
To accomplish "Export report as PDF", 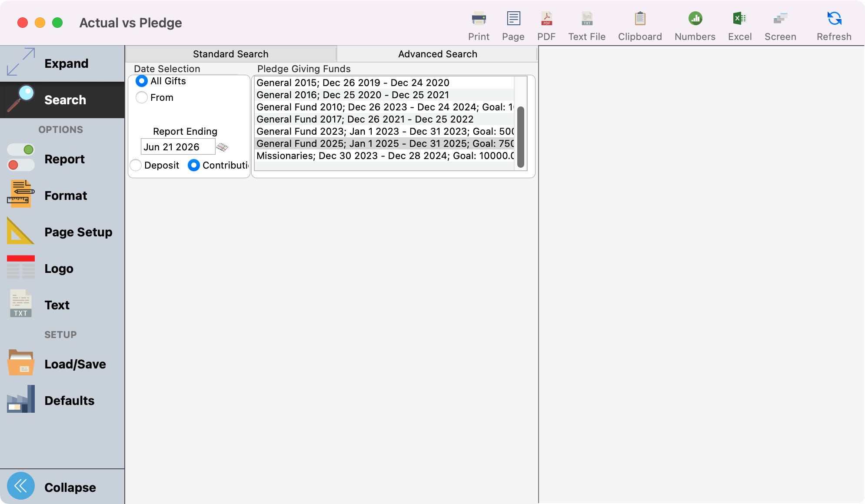I will [x=546, y=19].
